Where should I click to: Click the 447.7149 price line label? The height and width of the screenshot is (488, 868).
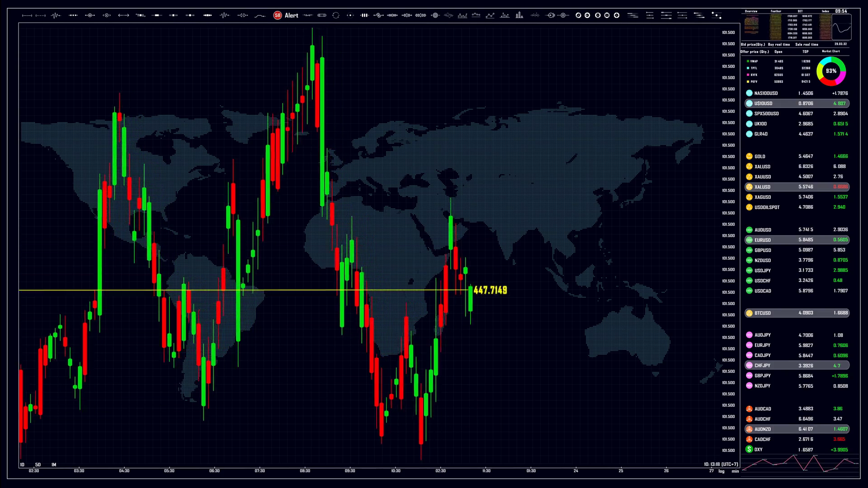point(490,290)
